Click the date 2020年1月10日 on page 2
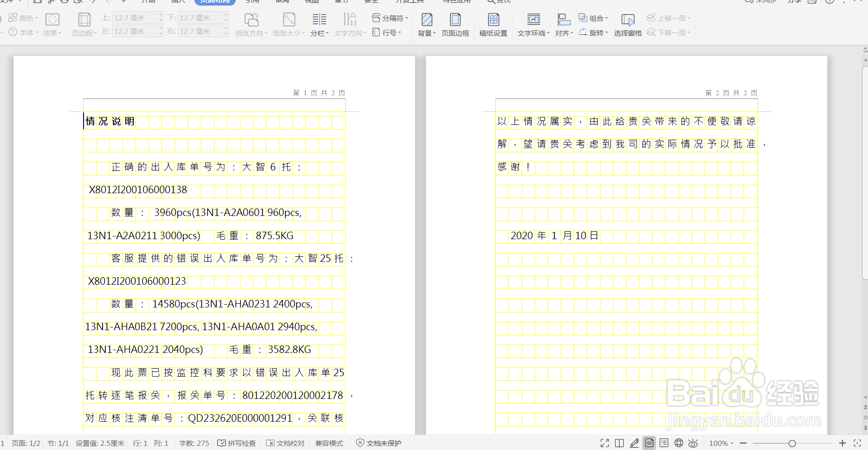This screenshot has width=868, height=450. (x=554, y=235)
